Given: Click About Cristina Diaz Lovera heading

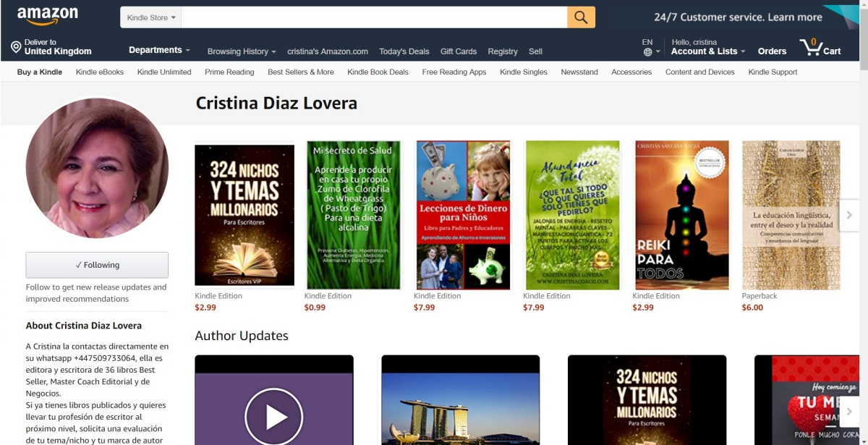Looking at the screenshot, I should pos(84,326).
